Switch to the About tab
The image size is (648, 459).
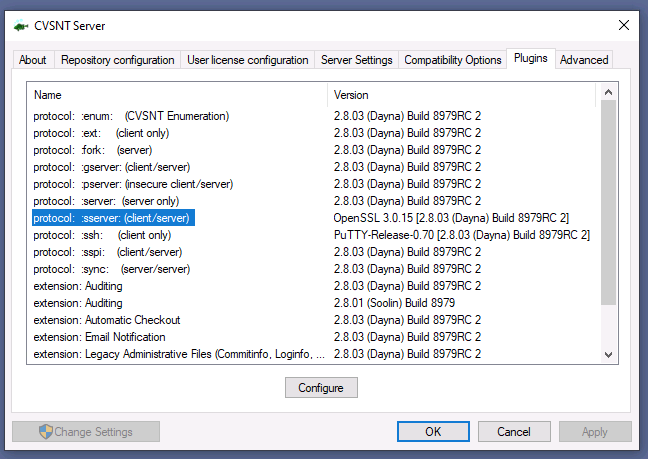point(32,60)
